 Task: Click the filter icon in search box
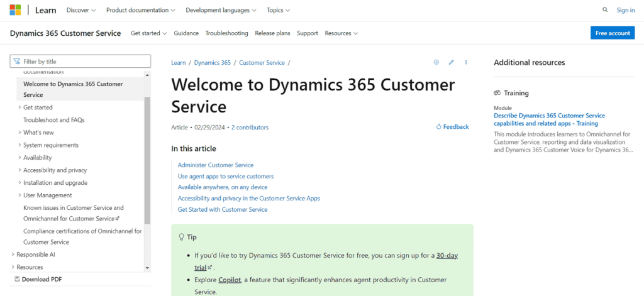click(x=16, y=62)
